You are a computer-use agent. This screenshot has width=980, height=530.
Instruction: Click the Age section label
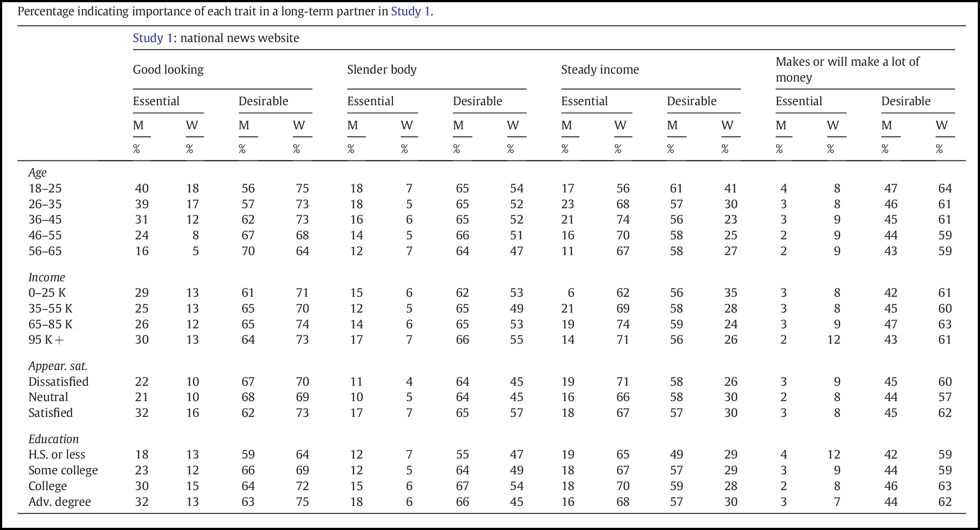click(37, 173)
